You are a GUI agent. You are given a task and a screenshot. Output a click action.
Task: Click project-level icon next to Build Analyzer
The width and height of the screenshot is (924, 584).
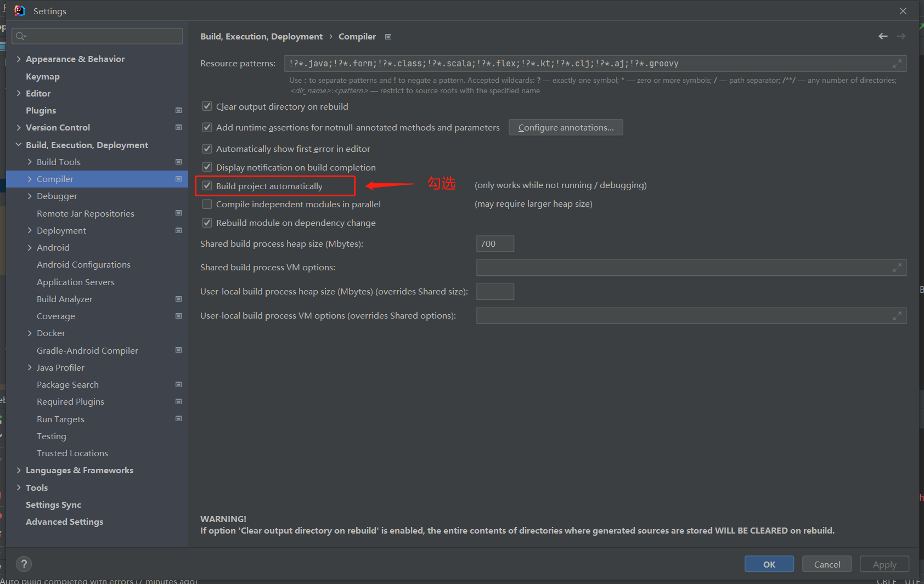coord(178,299)
